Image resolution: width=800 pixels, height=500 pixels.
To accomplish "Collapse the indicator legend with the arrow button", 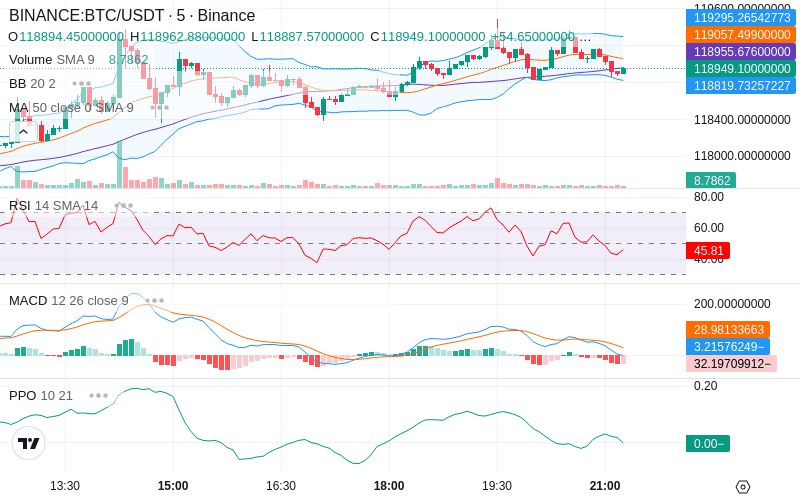I will [23, 132].
